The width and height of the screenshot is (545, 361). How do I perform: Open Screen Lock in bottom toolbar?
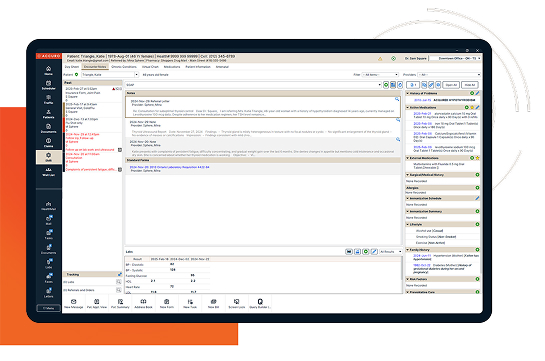click(237, 304)
